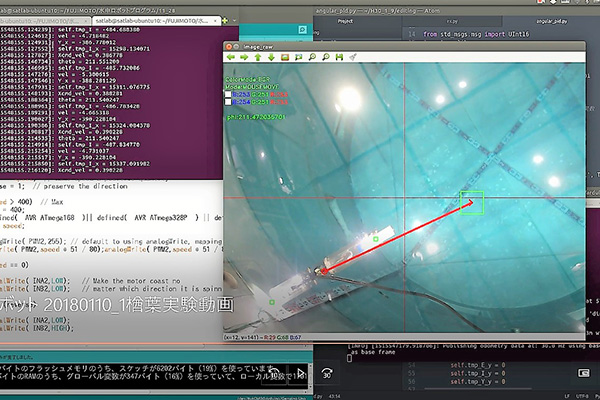Screen dimensions: 600x400
Task: Click the 'theta = 211.551209' terminal line
Action: coord(88,61)
